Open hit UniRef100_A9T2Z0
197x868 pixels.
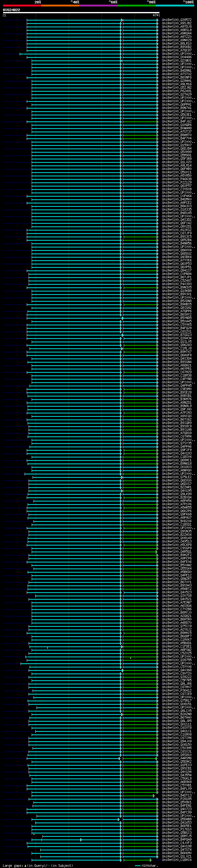[x=177, y=37]
